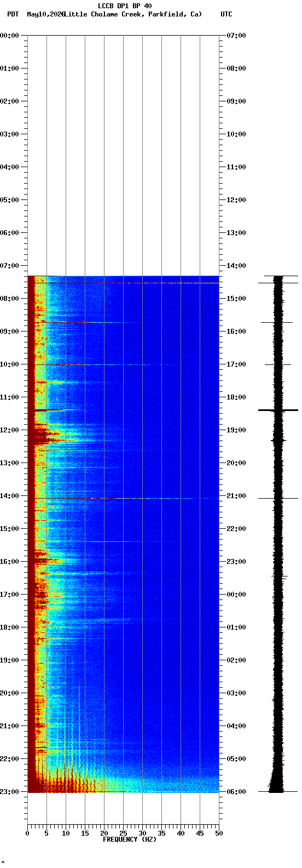This screenshot has height=868, width=302.
Task: Click the title text 'LCCB DP1 BP 40'
Action: coord(125,6)
